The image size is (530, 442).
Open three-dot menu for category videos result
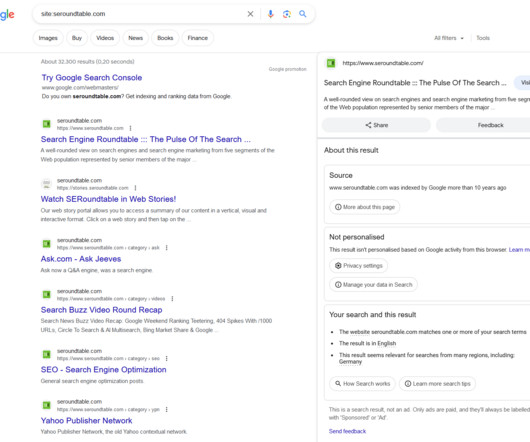(172, 299)
